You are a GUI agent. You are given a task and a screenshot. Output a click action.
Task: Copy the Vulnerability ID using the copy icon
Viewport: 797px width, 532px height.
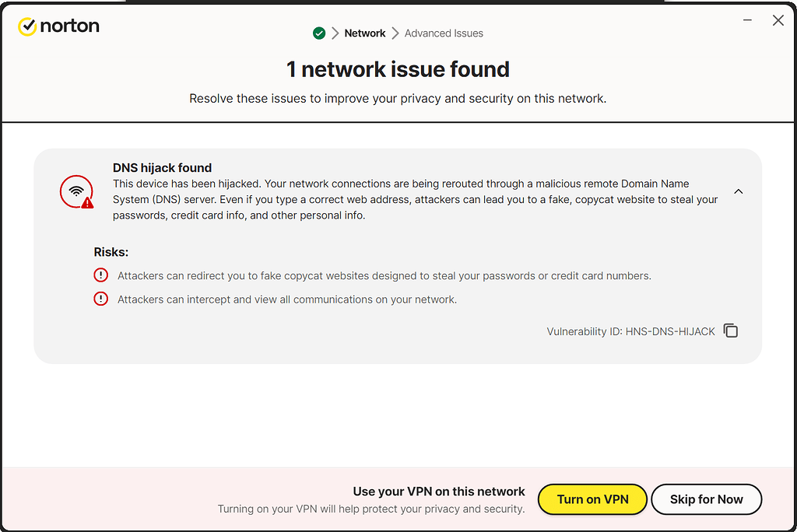730,331
